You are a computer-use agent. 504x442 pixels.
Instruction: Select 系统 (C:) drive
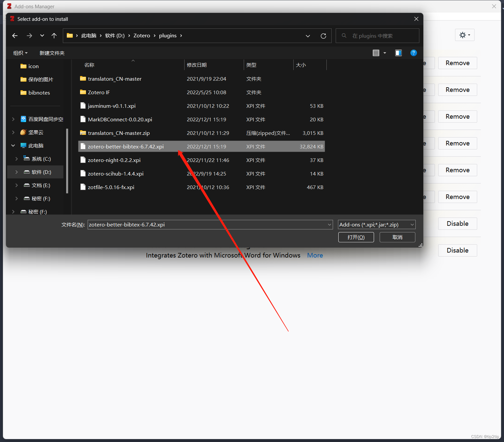point(37,159)
